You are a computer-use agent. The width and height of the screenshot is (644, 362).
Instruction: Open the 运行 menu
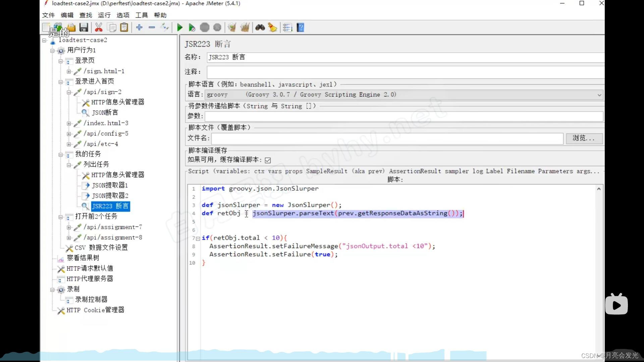click(x=104, y=15)
